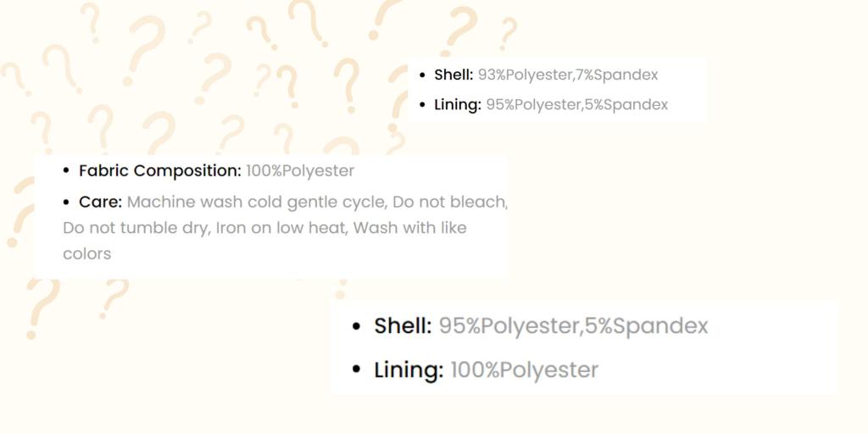868x434 pixels.
Task: Click the large bottom 'Shell:' label
Action: 403,326
